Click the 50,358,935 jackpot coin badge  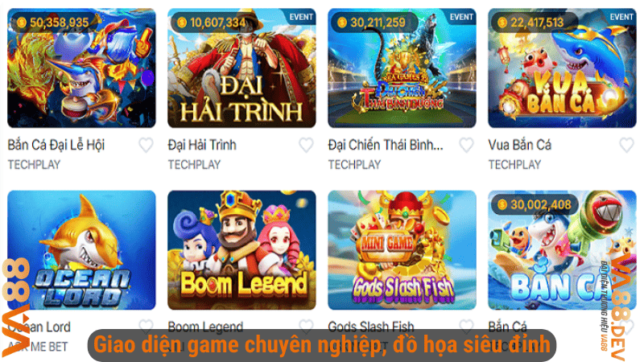(53, 23)
